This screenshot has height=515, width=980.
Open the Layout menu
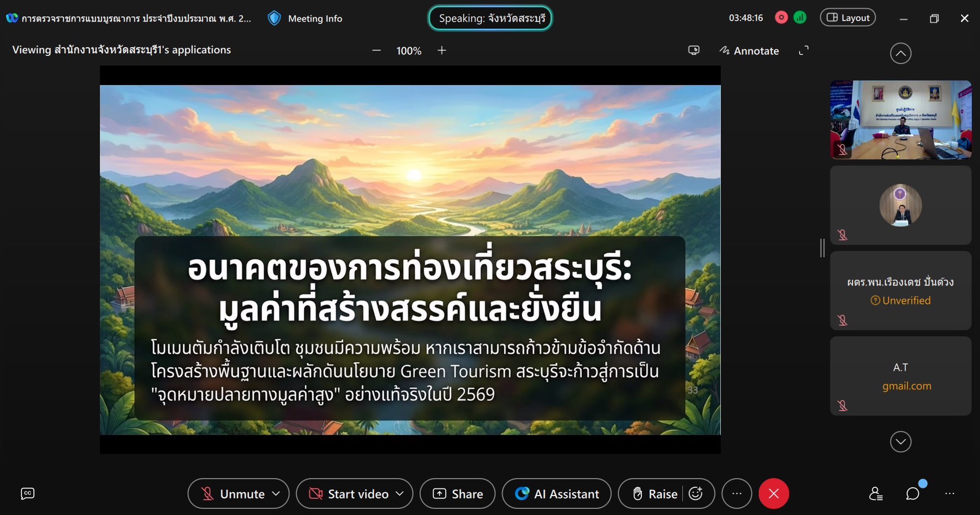(x=848, y=18)
